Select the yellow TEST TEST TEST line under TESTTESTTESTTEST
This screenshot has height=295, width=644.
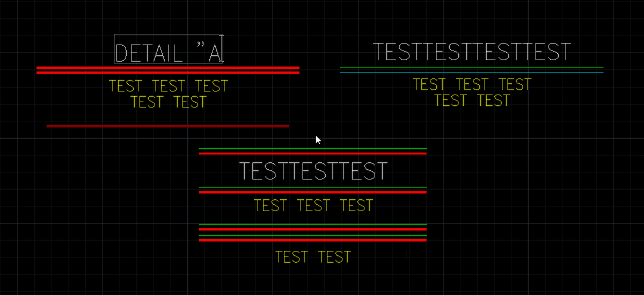click(472, 85)
